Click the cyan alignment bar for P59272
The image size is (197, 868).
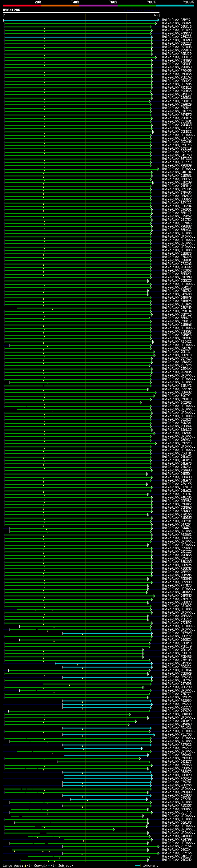coord(103,748)
